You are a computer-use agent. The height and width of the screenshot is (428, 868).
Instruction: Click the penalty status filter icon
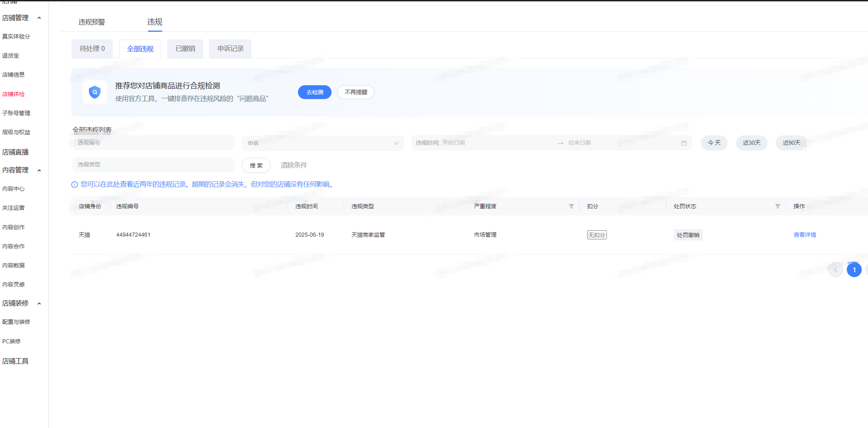pyautogui.click(x=777, y=206)
